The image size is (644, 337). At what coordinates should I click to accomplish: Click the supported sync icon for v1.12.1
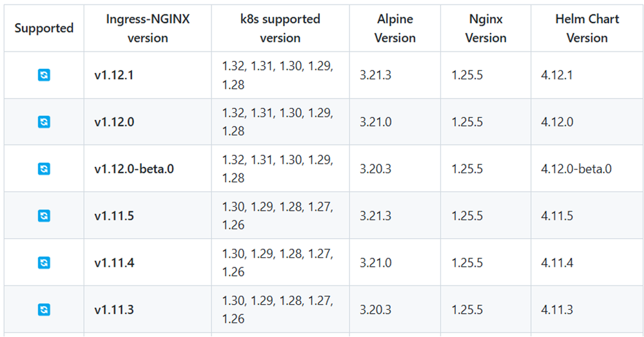click(x=44, y=75)
